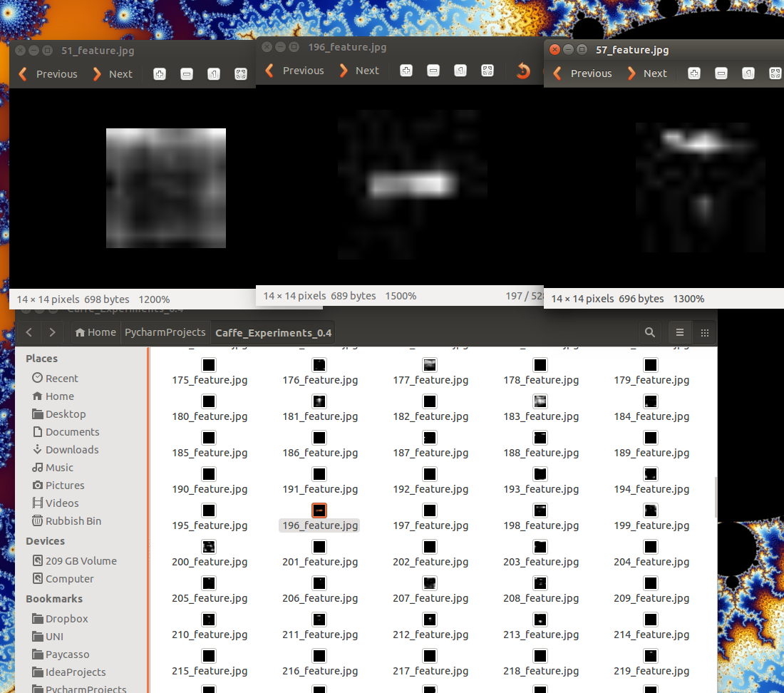Open the UNI bookmark
This screenshot has width=784, height=693.
point(48,637)
